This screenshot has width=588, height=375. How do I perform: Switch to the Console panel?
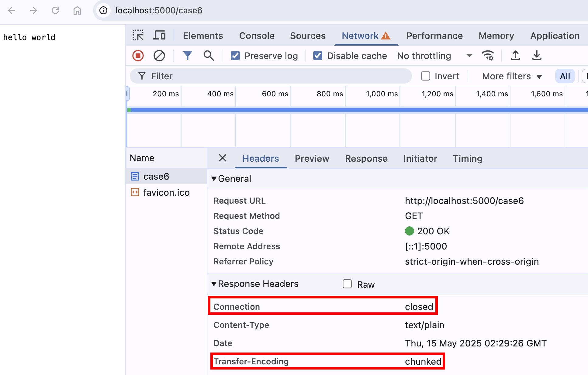click(257, 36)
